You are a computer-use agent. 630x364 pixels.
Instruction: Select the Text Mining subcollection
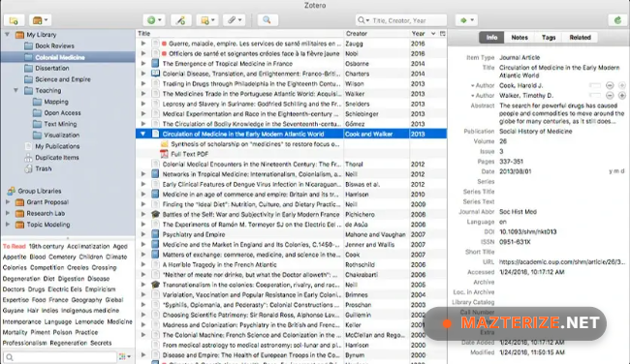point(60,124)
